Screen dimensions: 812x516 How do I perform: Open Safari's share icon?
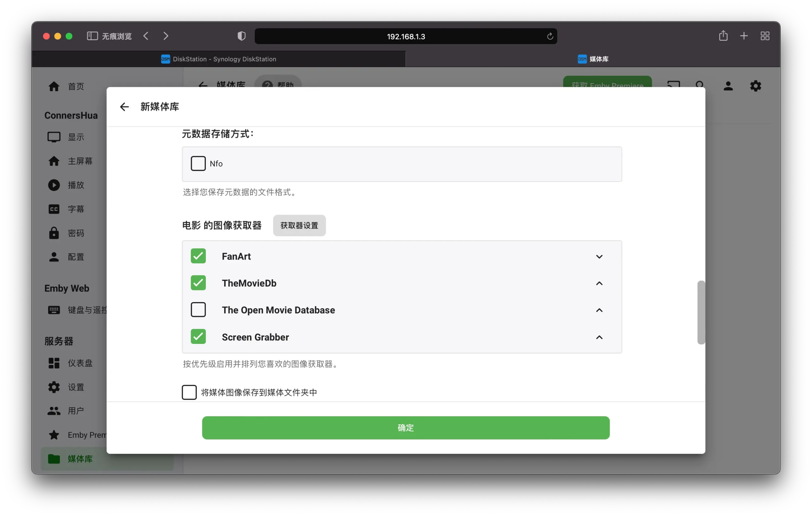723,36
